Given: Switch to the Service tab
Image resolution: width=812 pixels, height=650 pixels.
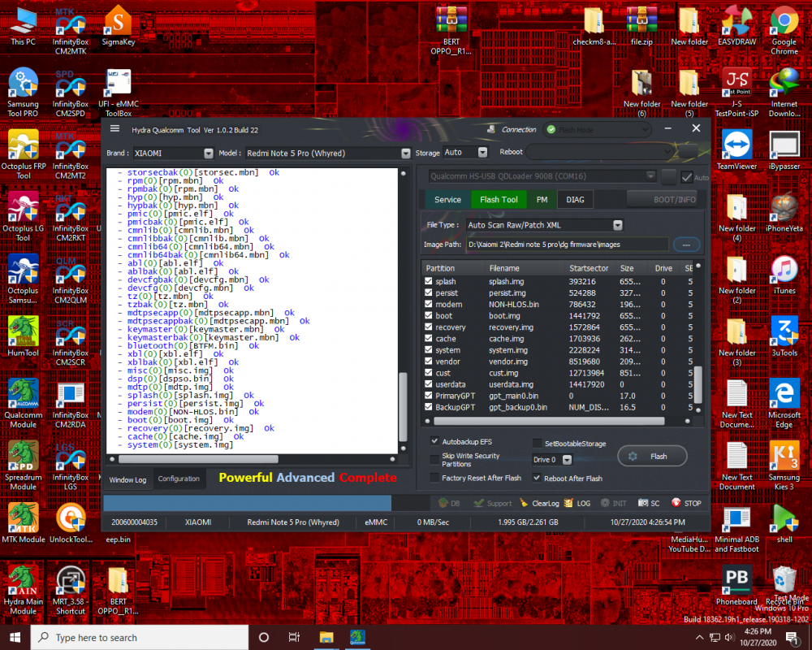Looking at the screenshot, I should point(447,200).
